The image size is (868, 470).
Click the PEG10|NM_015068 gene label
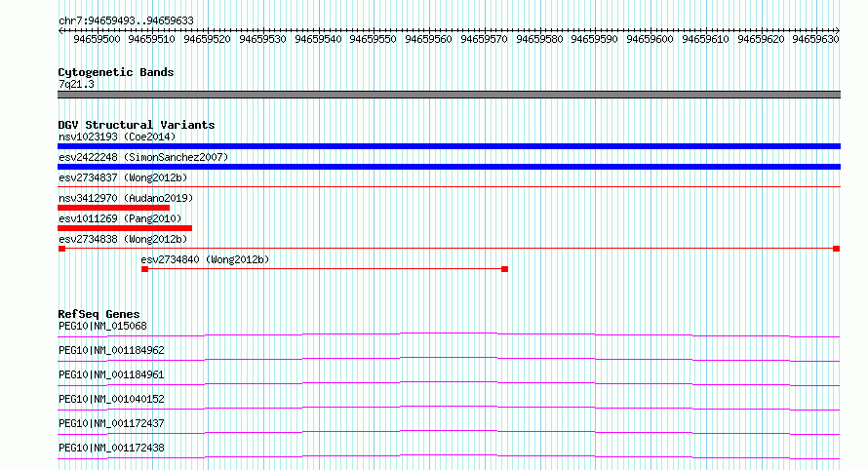(102, 326)
